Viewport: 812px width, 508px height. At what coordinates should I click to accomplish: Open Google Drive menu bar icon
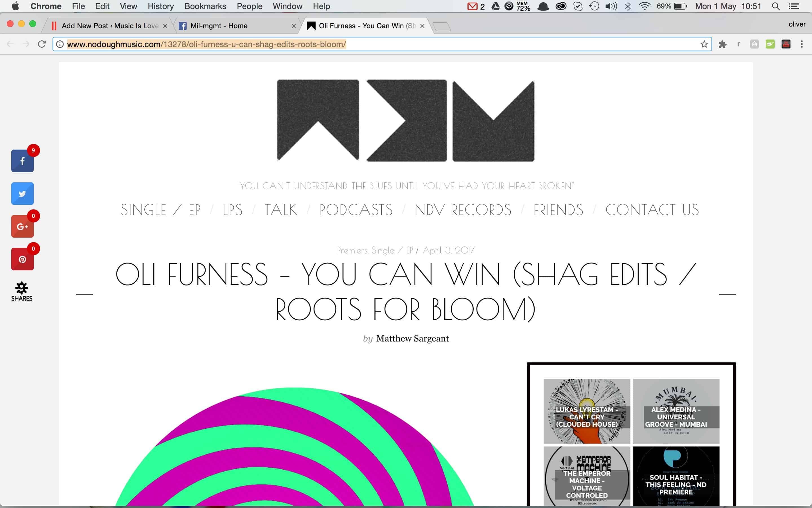[495, 6]
